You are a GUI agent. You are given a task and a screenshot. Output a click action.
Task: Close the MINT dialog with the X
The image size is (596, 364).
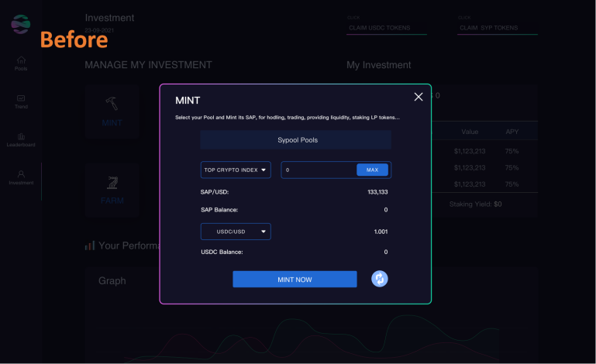click(x=418, y=97)
